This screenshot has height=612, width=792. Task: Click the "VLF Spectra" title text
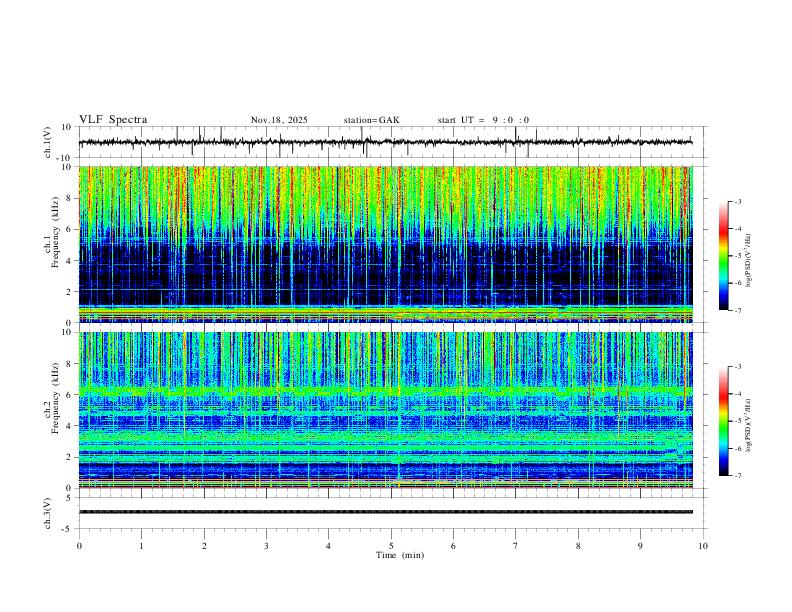pyautogui.click(x=113, y=120)
